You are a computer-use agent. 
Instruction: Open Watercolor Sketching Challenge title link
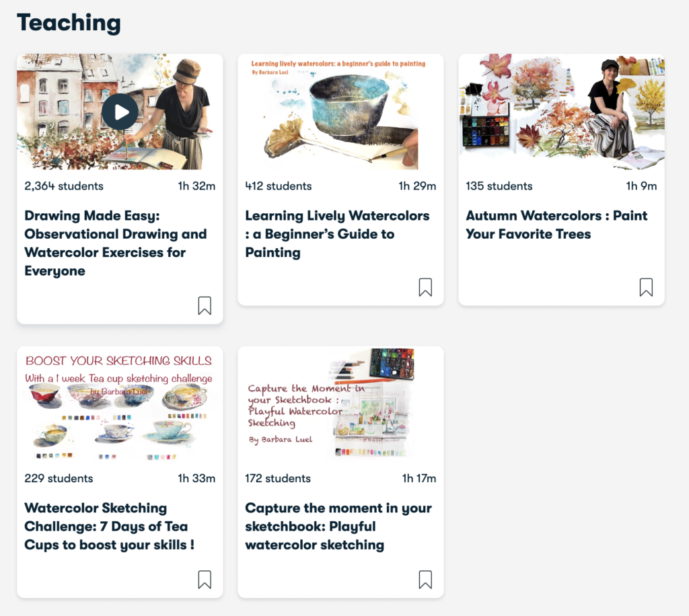pos(110,527)
